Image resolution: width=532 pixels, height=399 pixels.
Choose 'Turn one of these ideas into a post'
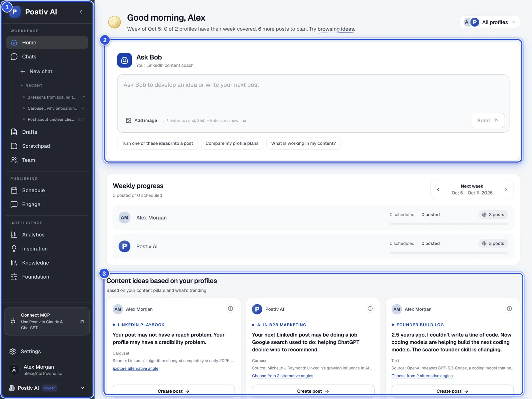click(x=157, y=143)
